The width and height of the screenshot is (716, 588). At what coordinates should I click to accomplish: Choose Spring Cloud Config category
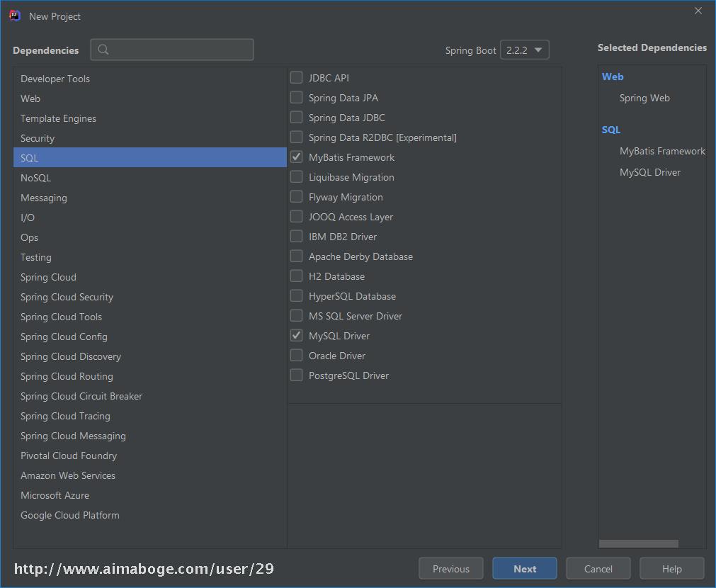point(150,337)
